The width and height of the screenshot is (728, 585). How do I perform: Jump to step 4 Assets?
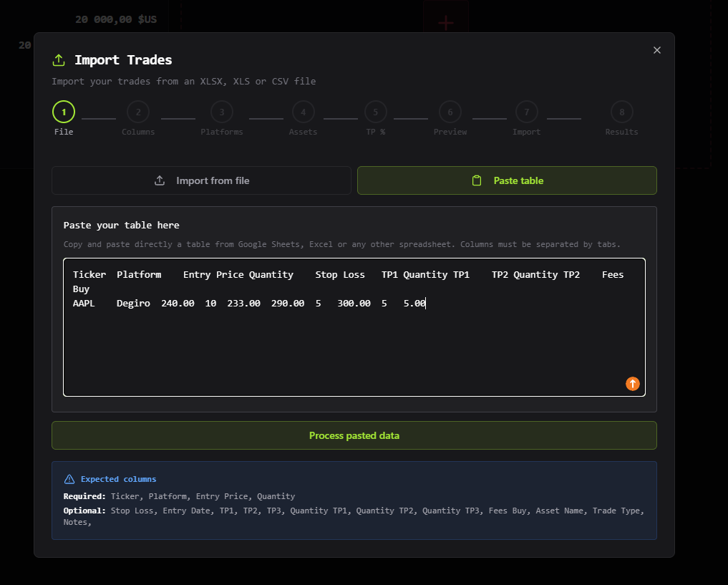coord(303,112)
